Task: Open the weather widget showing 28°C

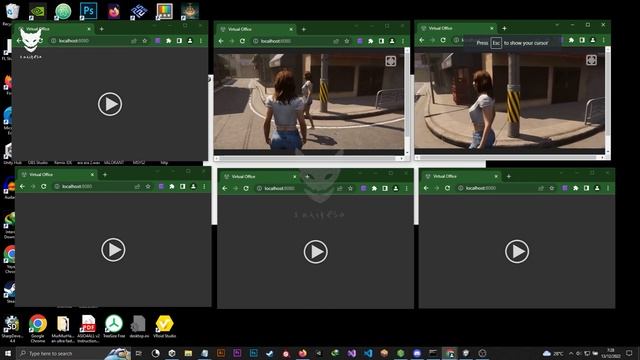Action: click(553, 353)
